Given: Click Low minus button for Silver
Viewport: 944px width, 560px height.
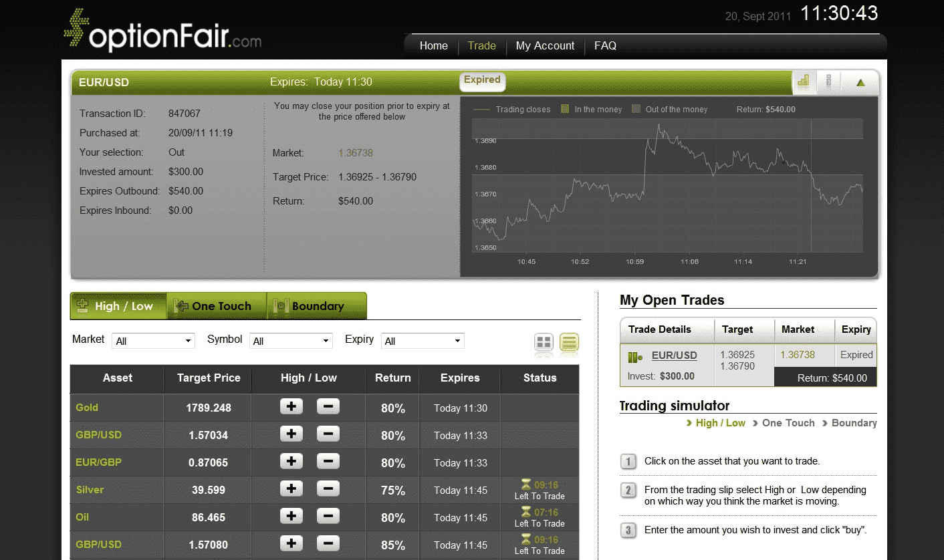Looking at the screenshot, I should pos(328,488).
